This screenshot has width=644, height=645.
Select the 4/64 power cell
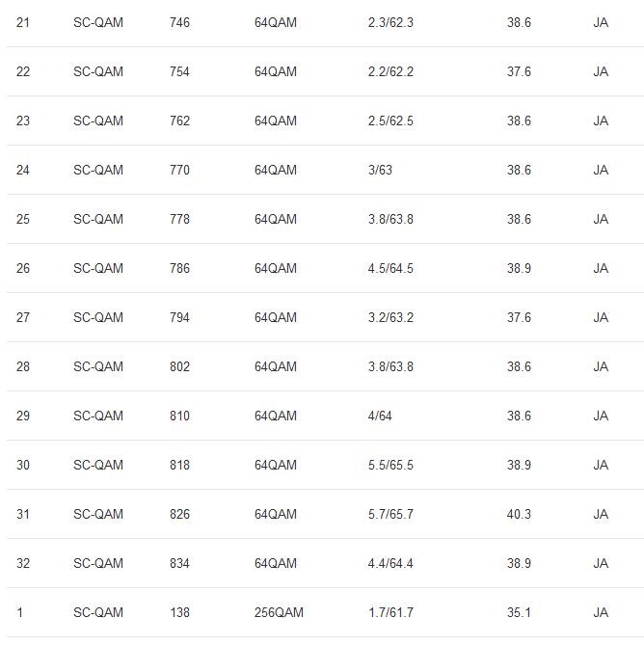click(380, 416)
